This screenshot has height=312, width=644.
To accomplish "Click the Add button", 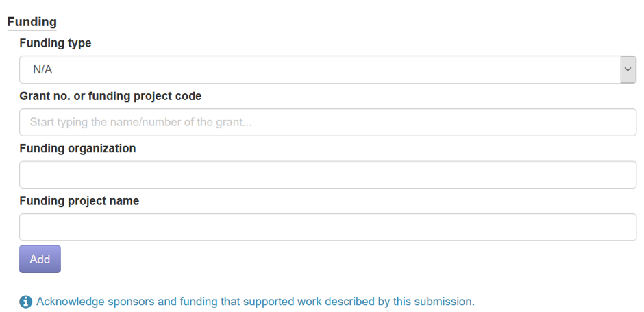I will coord(40,259).
